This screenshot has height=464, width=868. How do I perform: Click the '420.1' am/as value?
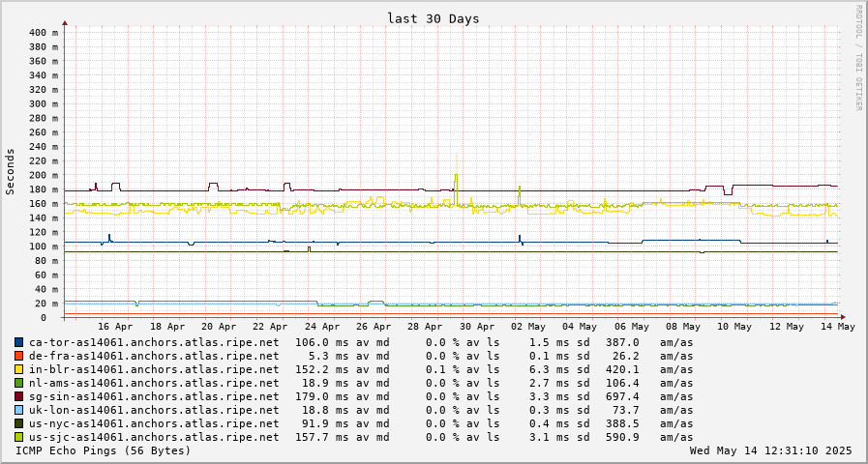tap(622, 370)
